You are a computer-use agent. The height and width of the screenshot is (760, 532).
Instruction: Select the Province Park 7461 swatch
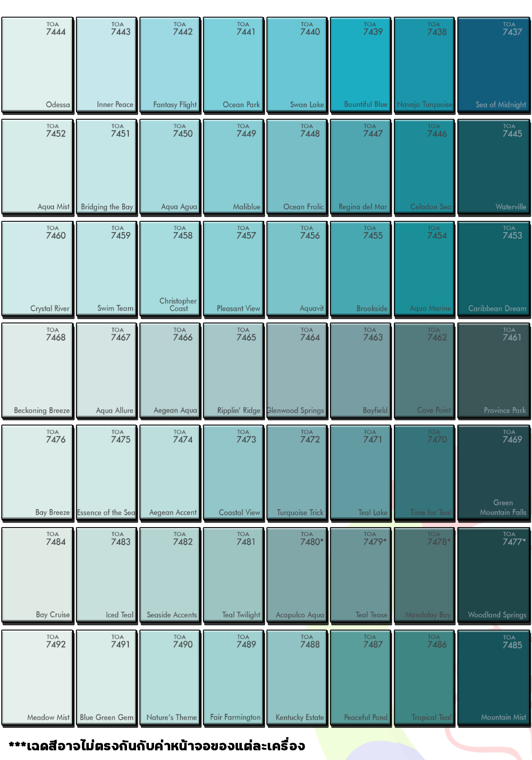494,371
